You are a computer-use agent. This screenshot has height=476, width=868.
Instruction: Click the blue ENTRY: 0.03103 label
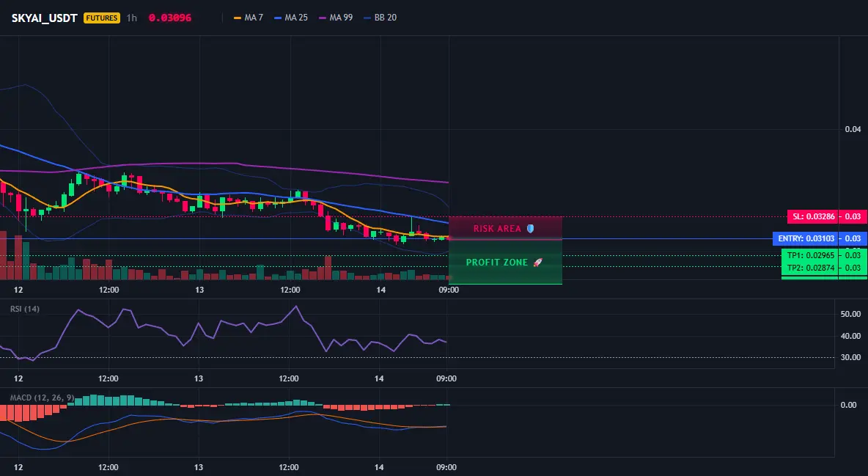click(806, 239)
